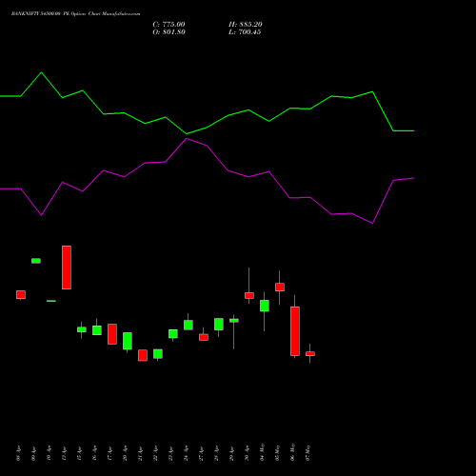Viewport: 476px width, 476px height.
Task: Click the 21 Apr date label
Action: (x=140, y=453)
